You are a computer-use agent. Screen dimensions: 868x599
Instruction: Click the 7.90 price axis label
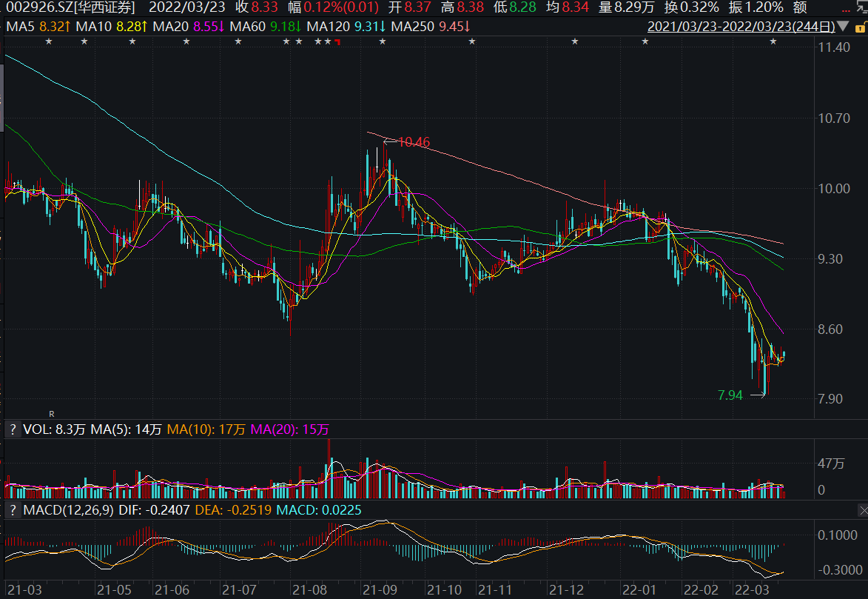(x=830, y=399)
